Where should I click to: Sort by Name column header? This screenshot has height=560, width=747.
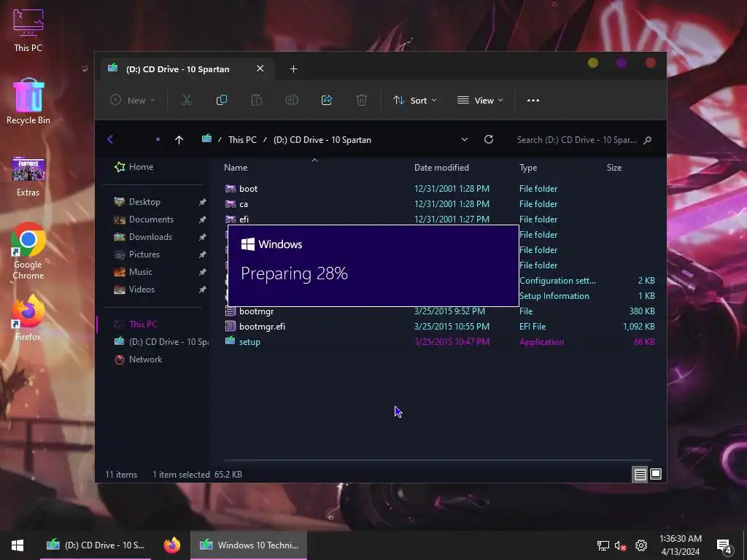pos(236,168)
